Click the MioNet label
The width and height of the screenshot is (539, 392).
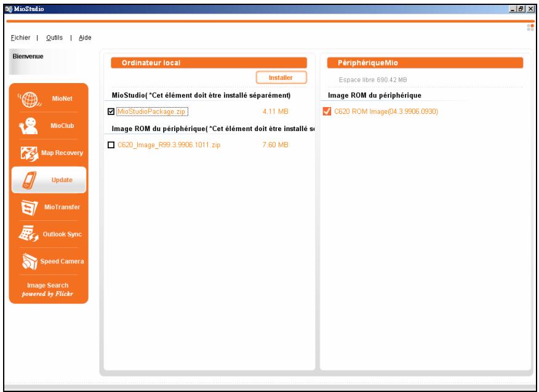pyautogui.click(x=62, y=98)
